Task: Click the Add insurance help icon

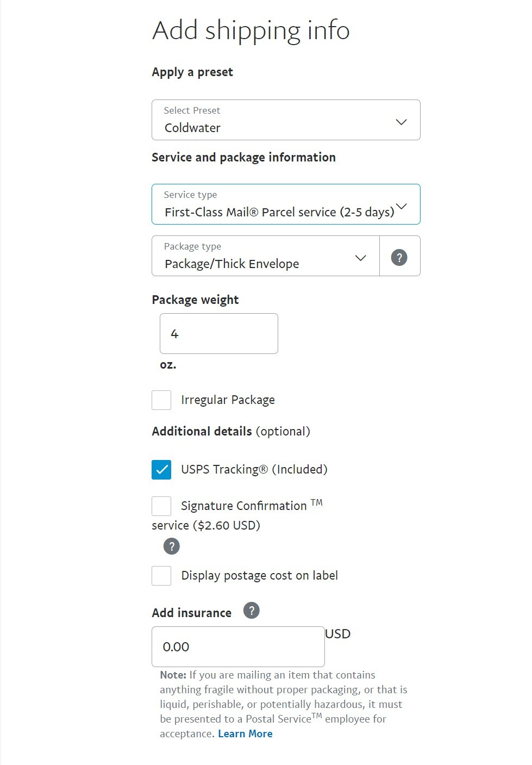Action: tap(251, 611)
